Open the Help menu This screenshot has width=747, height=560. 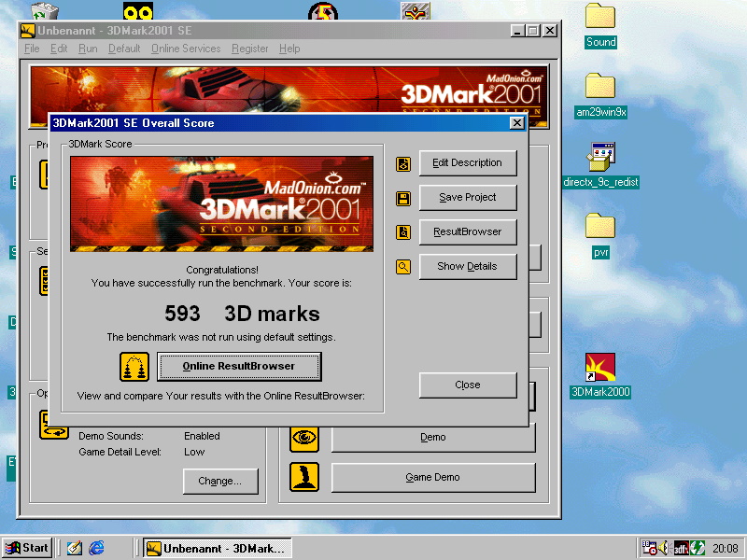289,49
